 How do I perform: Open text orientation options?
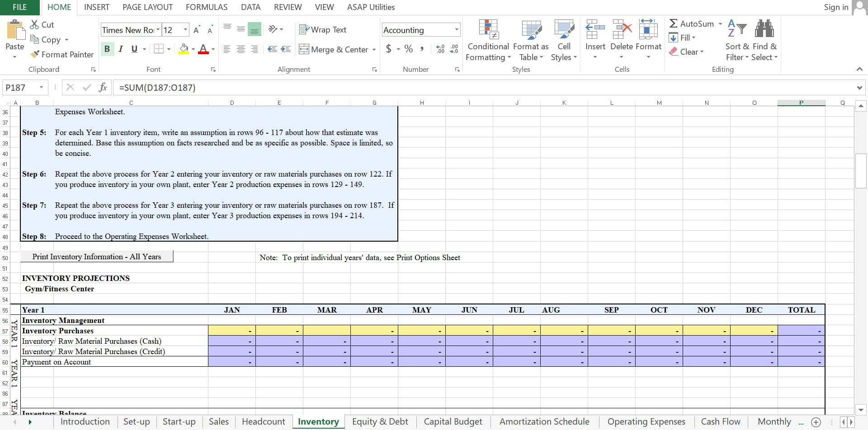(x=275, y=29)
